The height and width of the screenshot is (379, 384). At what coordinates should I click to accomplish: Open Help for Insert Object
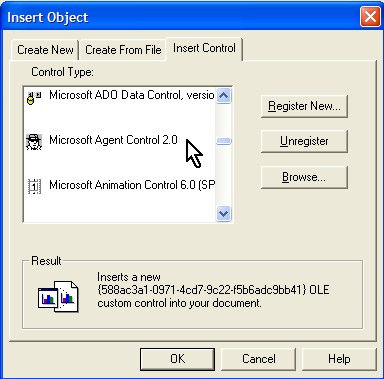click(339, 359)
